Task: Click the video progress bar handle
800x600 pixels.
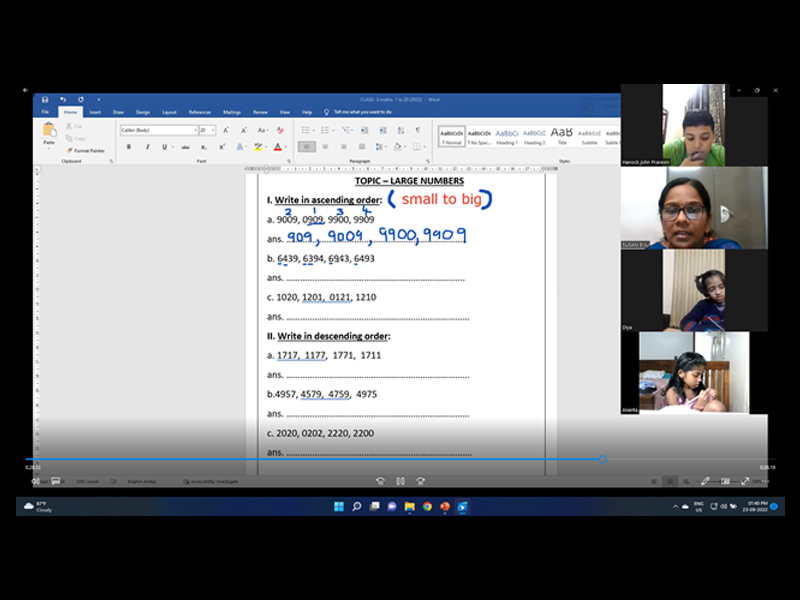Action: (x=602, y=459)
